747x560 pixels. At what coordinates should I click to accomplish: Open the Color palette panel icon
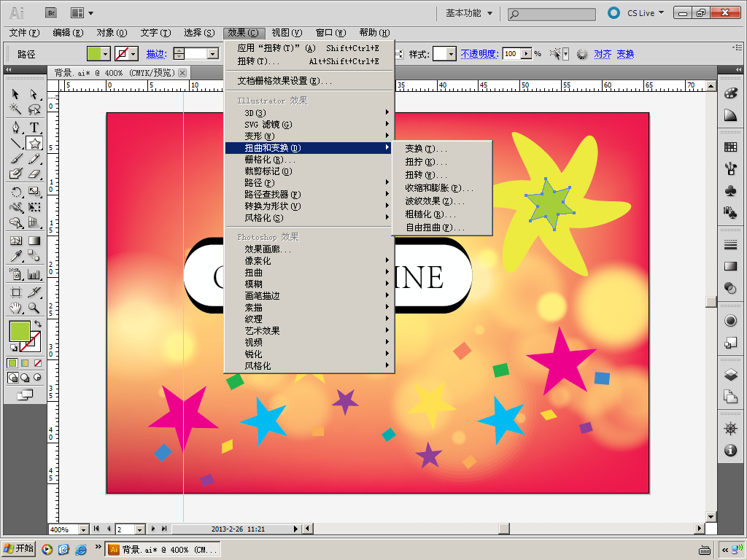pyautogui.click(x=730, y=93)
